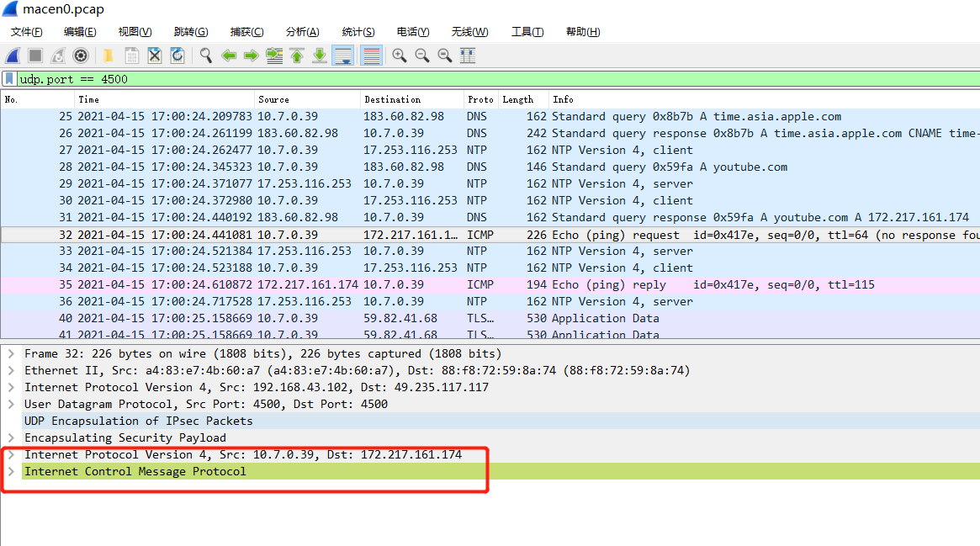Click the resize columns icon
Image resolution: width=980 pixels, height=546 pixels.
[x=466, y=56]
